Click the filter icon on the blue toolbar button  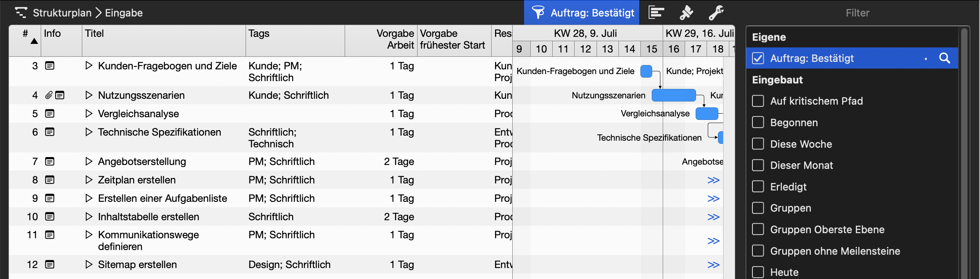tap(539, 12)
